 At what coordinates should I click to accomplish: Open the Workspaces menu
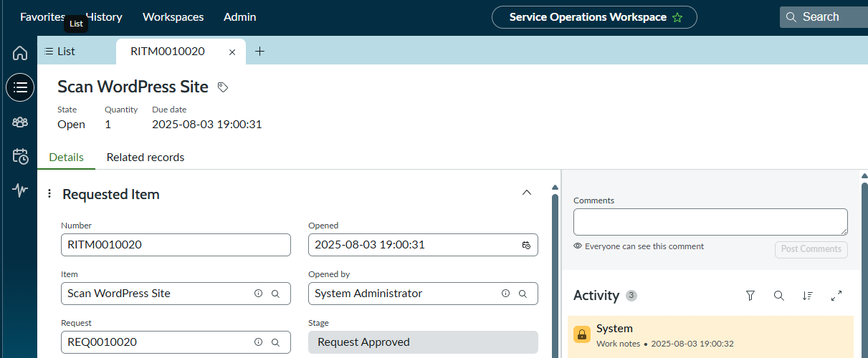coord(173,17)
